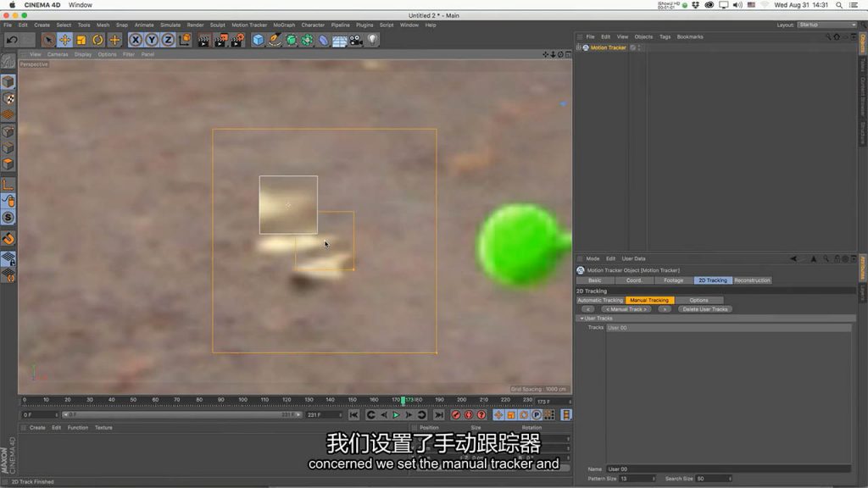Select the Live Selection arrow tool
The width and height of the screenshot is (868, 488).
pos(48,40)
